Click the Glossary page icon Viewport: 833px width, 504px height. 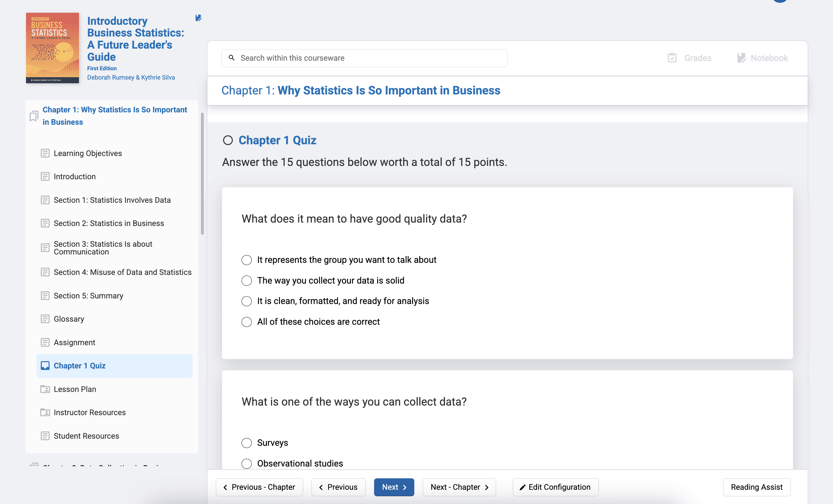(45, 319)
